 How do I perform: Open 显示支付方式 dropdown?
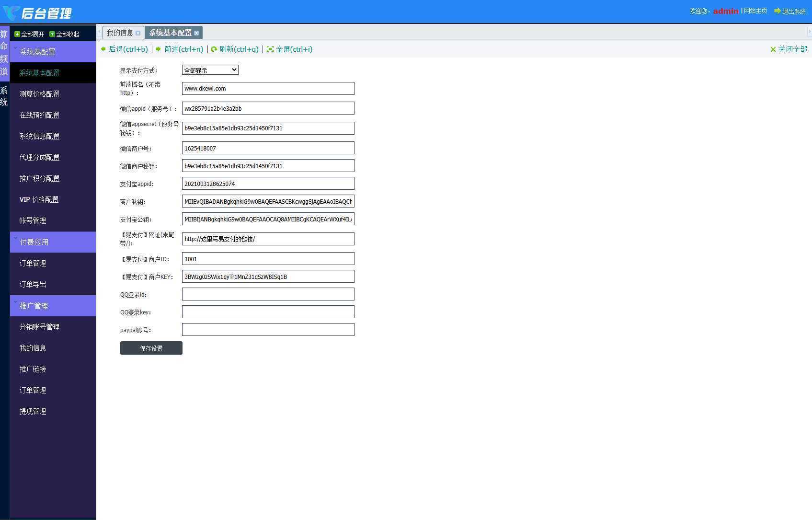click(210, 70)
